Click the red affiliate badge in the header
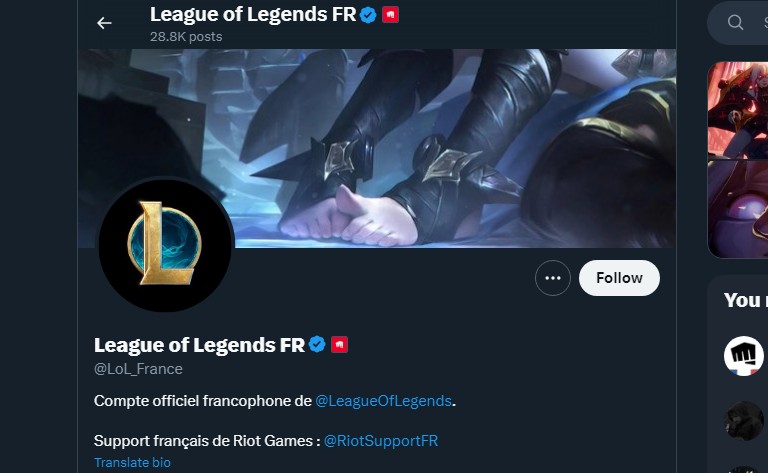The width and height of the screenshot is (768, 473). pyautogui.click(x=391, y=15)
